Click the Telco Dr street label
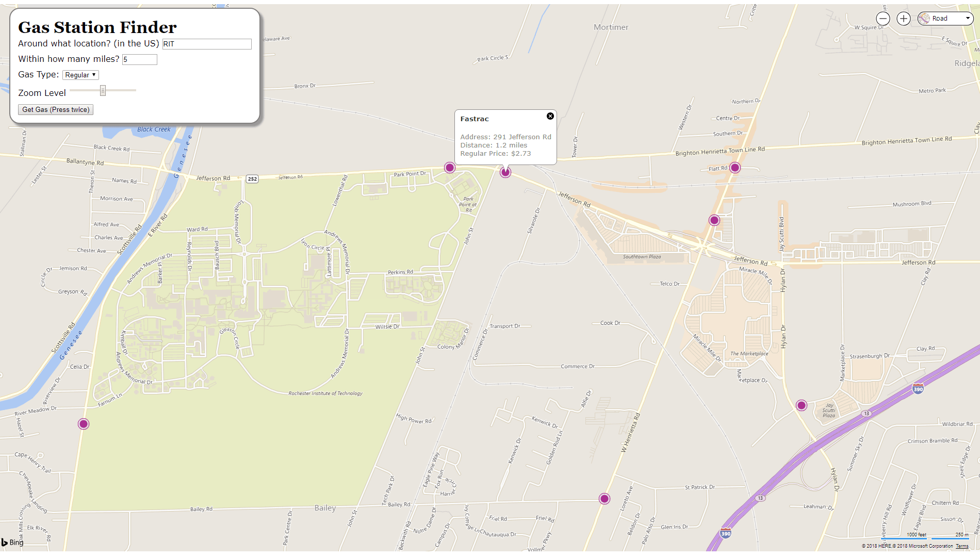This screenshot has height=557, width=980. 669,284
